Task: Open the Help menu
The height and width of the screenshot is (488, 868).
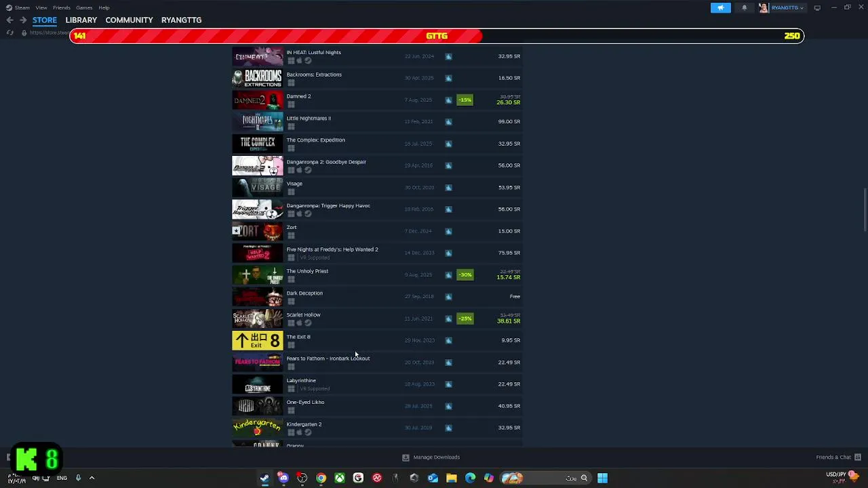Action: [x=104, y=7]
